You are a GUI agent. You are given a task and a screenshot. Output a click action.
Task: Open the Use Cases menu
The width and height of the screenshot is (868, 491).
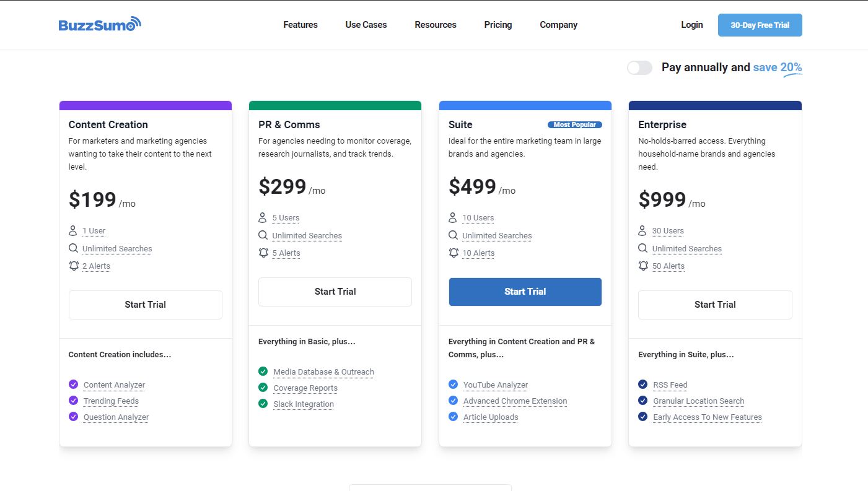pyautogui.click(x=366, y=25)
